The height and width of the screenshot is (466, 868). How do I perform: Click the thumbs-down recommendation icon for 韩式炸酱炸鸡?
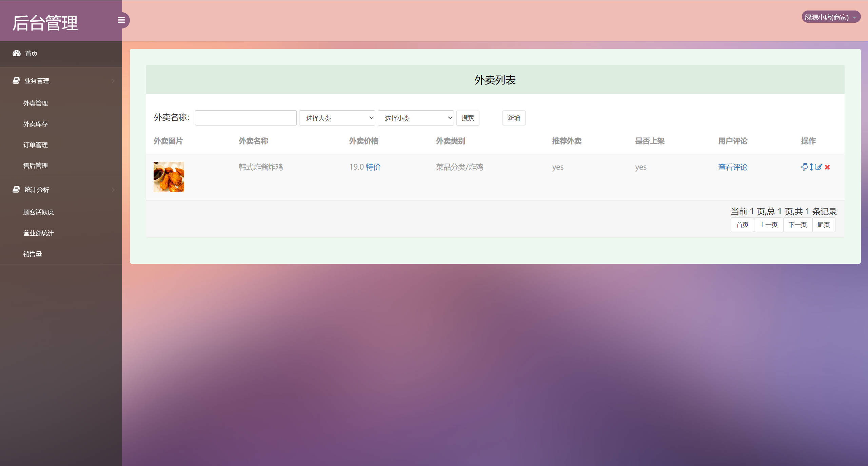tap(804, 167)
